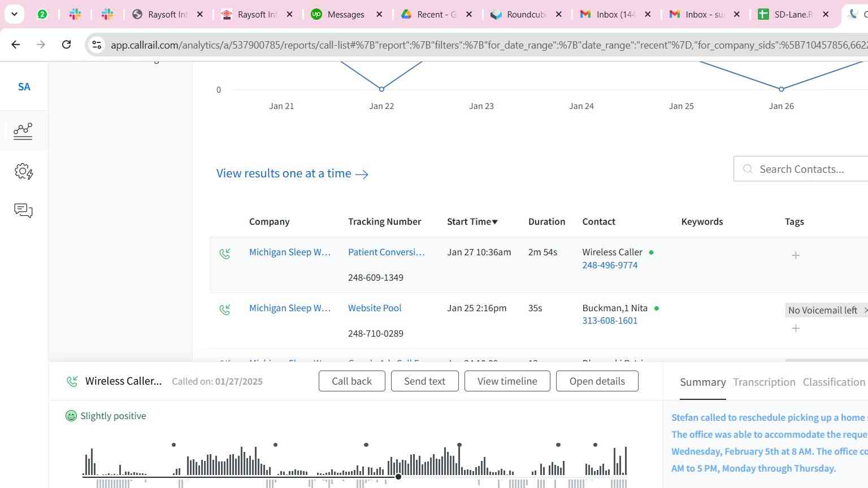Switch to the Classification tab

[x=834, y=382]
